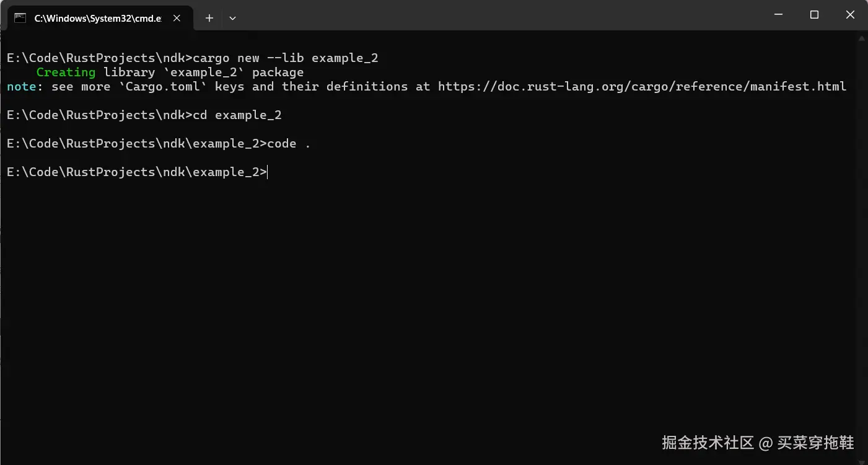Click the `Cargo.toml` word in the note
Image resolution: width=868 pixels, height=465 pixels.
(x=163, y=87)
